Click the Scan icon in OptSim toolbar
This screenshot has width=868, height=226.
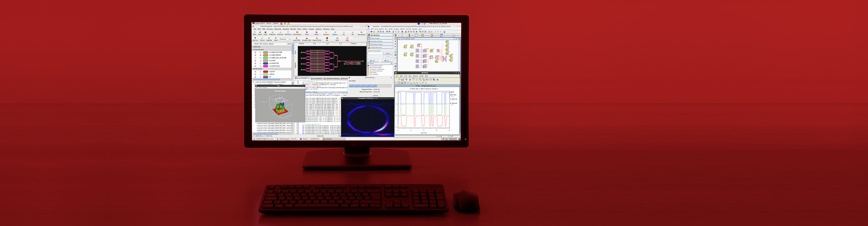(418, 35)
